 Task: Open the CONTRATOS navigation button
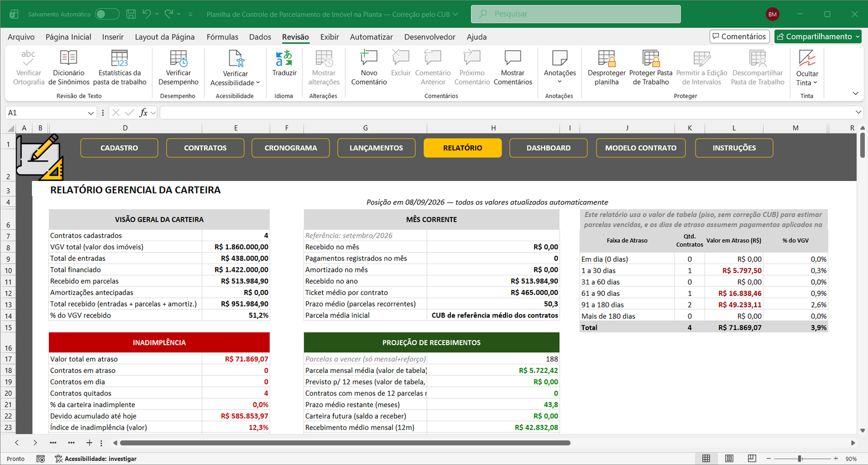pyautogui.click(x=205, y=148)
